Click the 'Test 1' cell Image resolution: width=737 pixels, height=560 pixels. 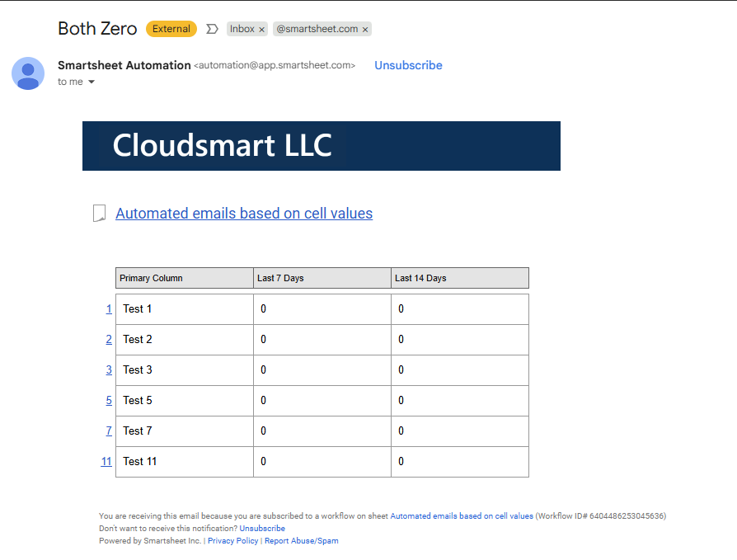tap(185, 309)
